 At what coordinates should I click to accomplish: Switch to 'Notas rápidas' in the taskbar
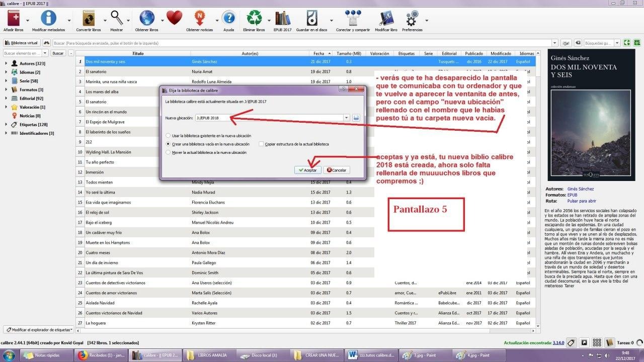coord(46,355)
